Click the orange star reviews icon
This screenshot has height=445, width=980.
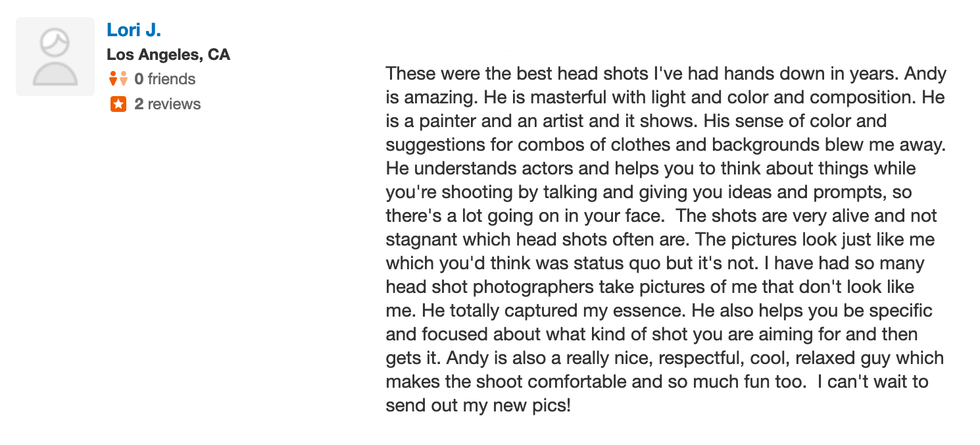[x=118, y=104]
